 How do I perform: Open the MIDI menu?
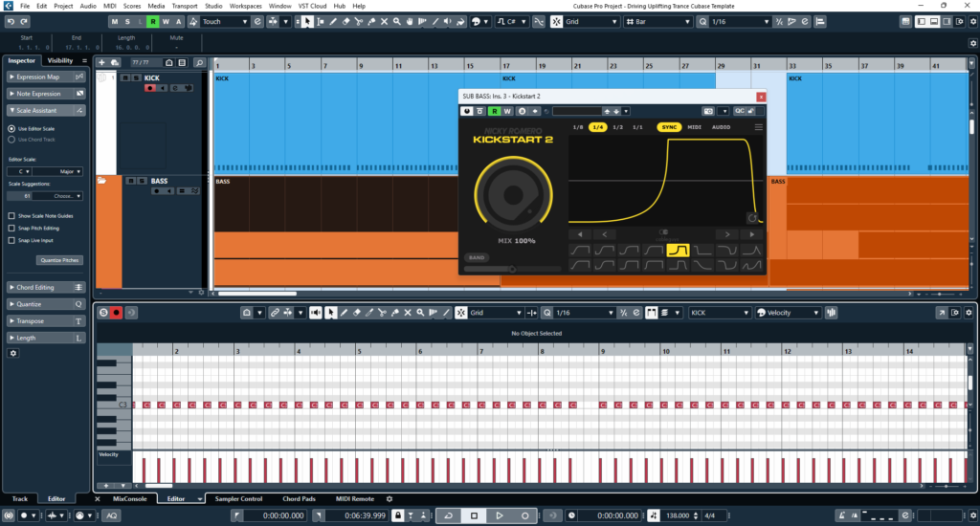click(x=109, y=6)
